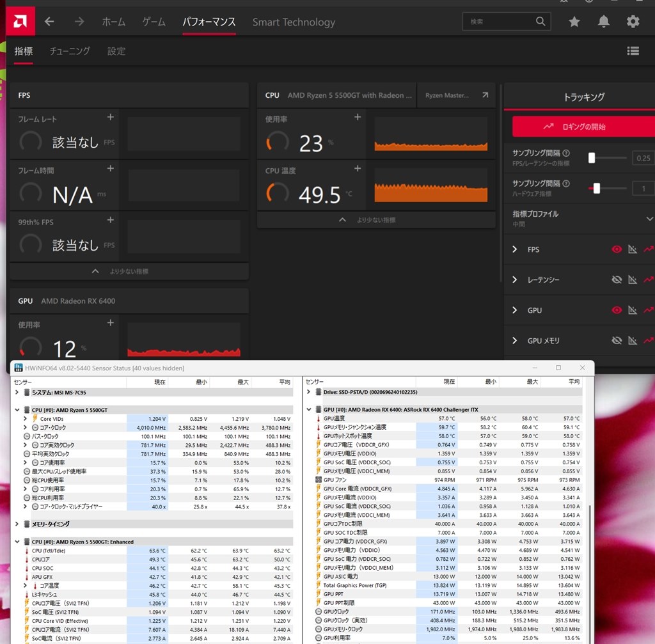The image size is (655, 644).
Task: Collapse CPU metrics via より少ない指標 chevron
Action: [x=342, y=221]
